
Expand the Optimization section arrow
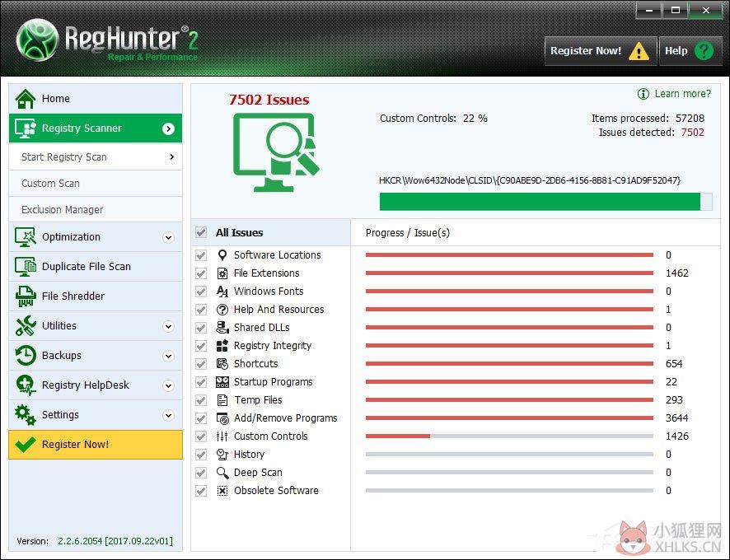pos(169,237)
